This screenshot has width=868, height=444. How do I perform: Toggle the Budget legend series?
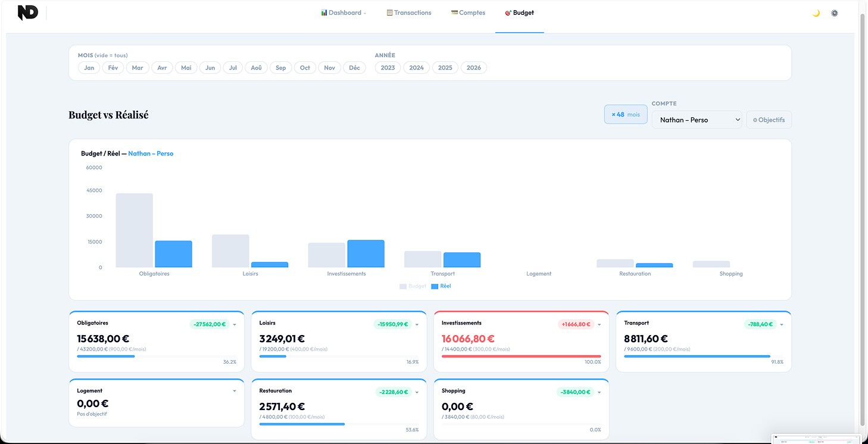tap(413, 286)
